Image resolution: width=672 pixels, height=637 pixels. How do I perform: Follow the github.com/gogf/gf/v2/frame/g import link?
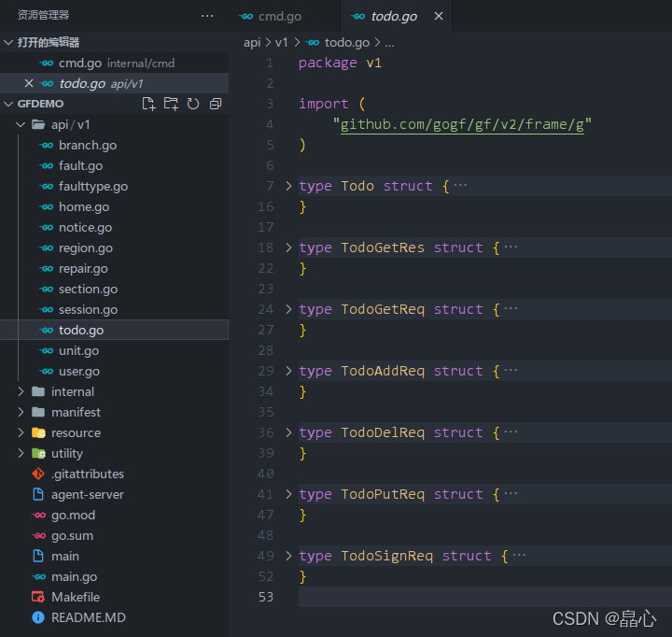[x=462, y=124]
